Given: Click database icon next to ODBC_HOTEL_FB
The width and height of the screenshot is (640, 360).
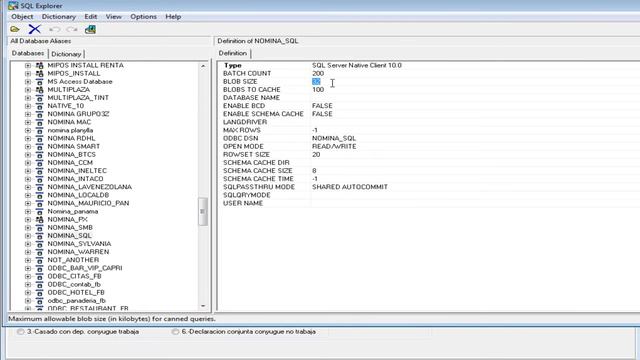Looking at the screenshot, I should coord(39,293).
